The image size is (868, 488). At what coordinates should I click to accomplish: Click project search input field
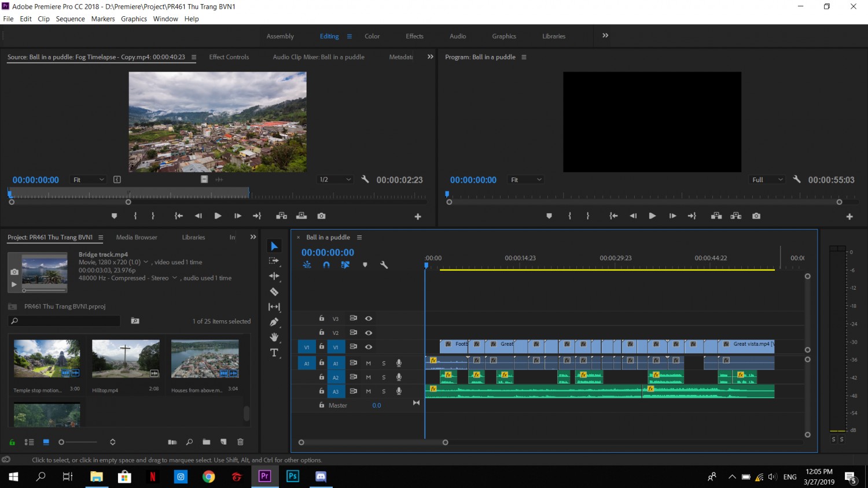pos(65,321)
